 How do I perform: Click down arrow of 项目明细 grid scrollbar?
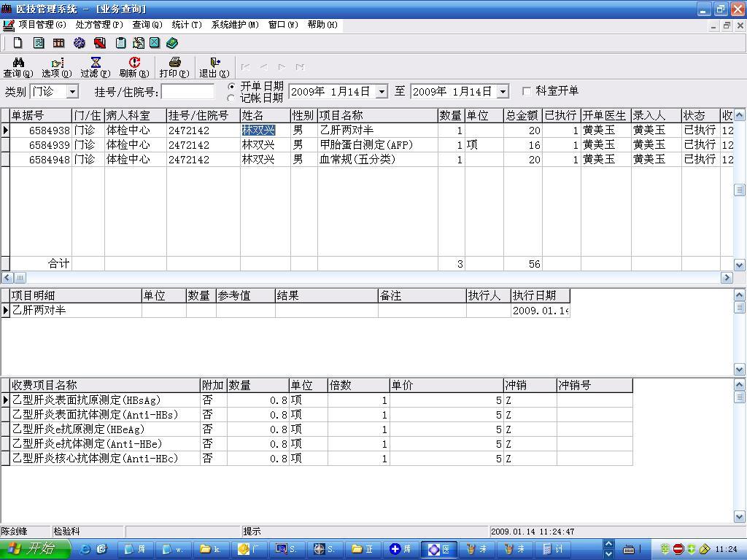[x=740, y=370]
